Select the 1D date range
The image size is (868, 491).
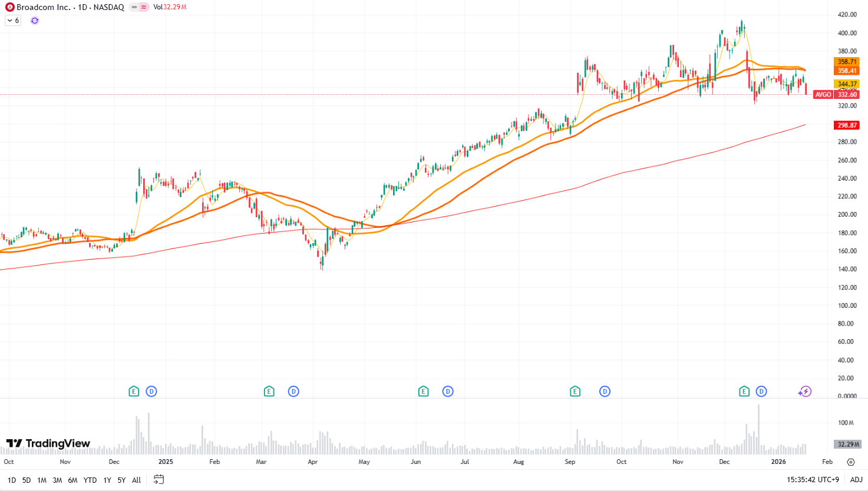click(x=12, y=480)
